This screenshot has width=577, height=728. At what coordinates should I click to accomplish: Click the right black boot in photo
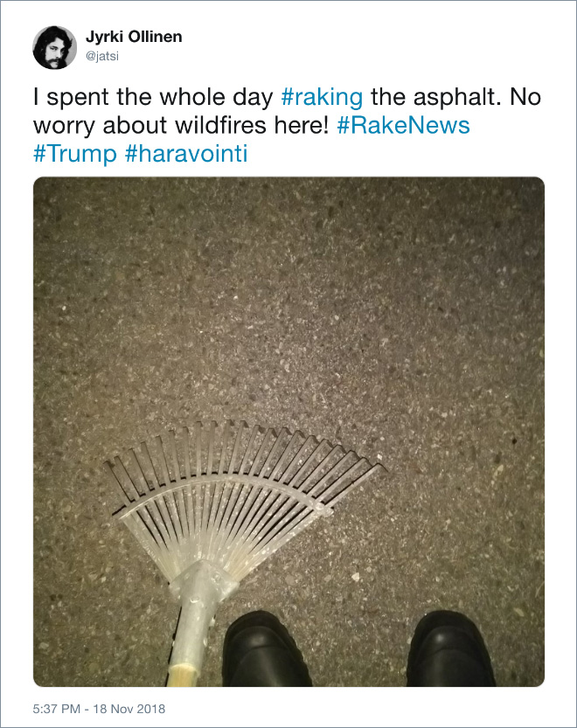[450, 650]
